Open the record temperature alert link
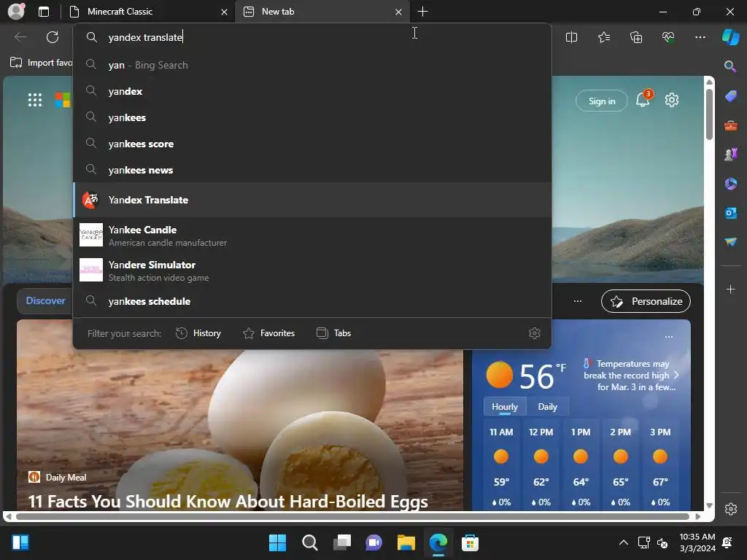Screen dimensions: 747x560 (631, 376)
